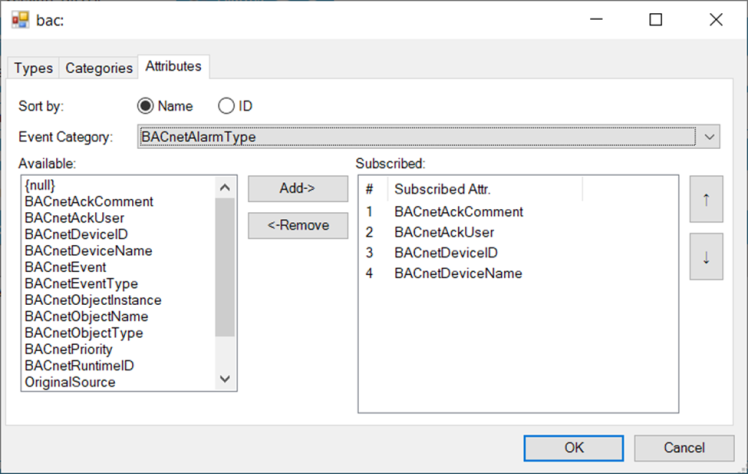Click the app icon in title bar
This screenshot has width=748, height=474.
[x=20, y=19]
